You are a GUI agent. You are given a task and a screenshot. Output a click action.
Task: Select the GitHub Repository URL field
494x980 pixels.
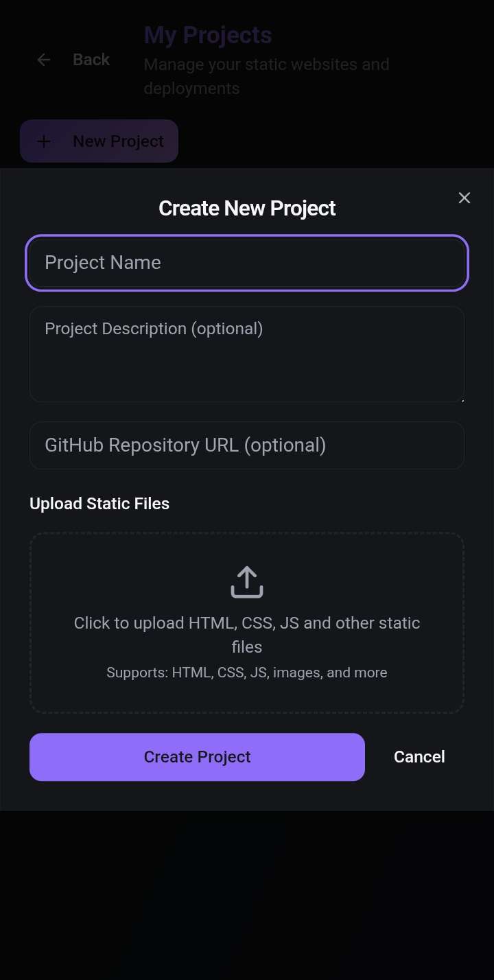pyautogui.click(x=247, y=445)
